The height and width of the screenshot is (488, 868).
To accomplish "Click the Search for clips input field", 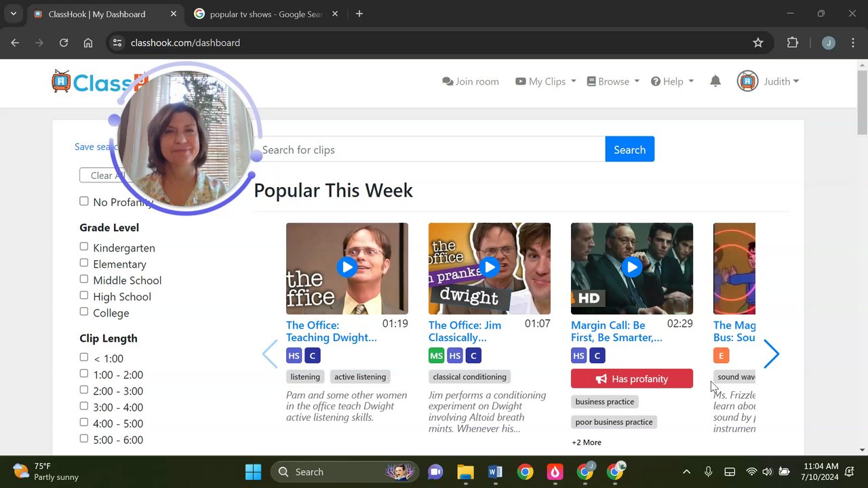I will [x=431, y=149].
